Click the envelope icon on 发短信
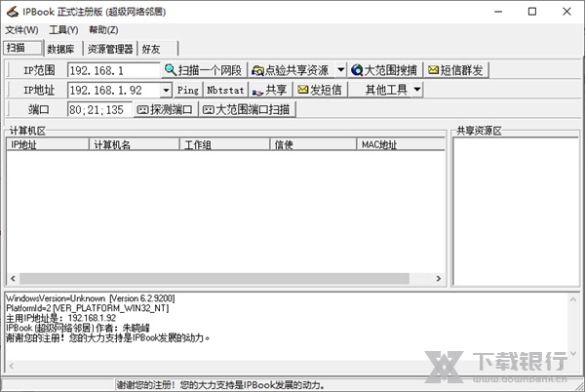Screen dimensions: 585x392 point(303,90)
